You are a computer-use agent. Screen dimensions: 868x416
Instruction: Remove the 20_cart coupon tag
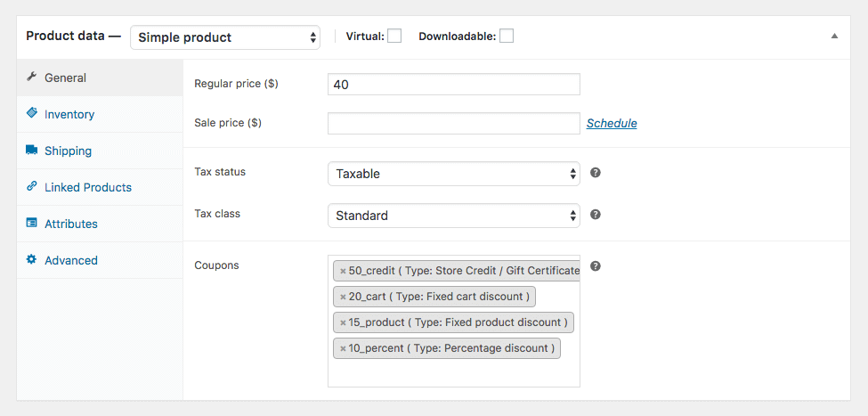343,297
